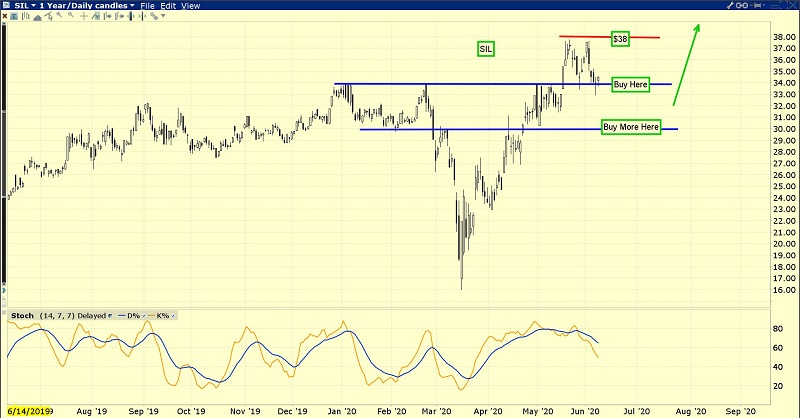Viewport: 800px width, 418px height.
Task: Click the 'Buy More Here' annotation label
Action: (631, 128)
